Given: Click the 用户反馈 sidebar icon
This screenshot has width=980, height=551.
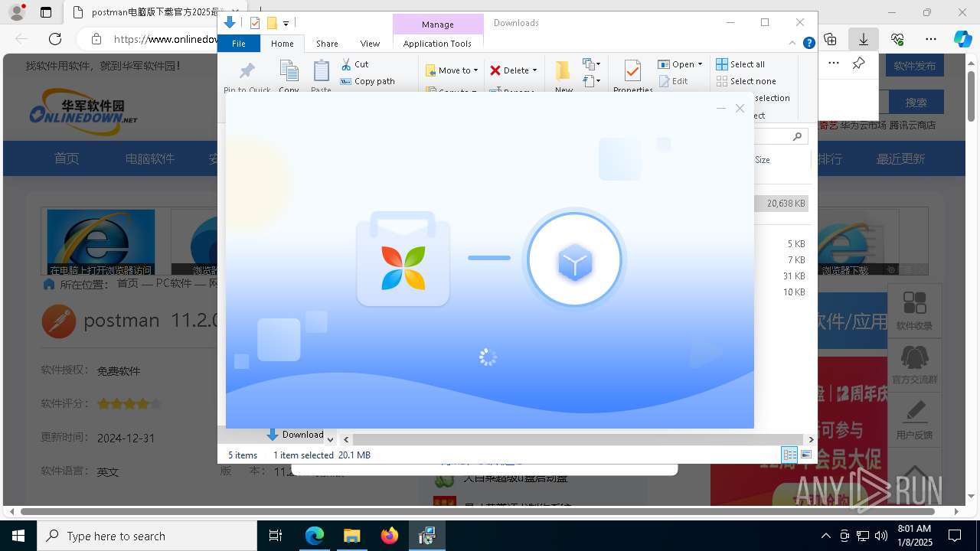Looking at the screenshot, I should click(x=914, y=419).
